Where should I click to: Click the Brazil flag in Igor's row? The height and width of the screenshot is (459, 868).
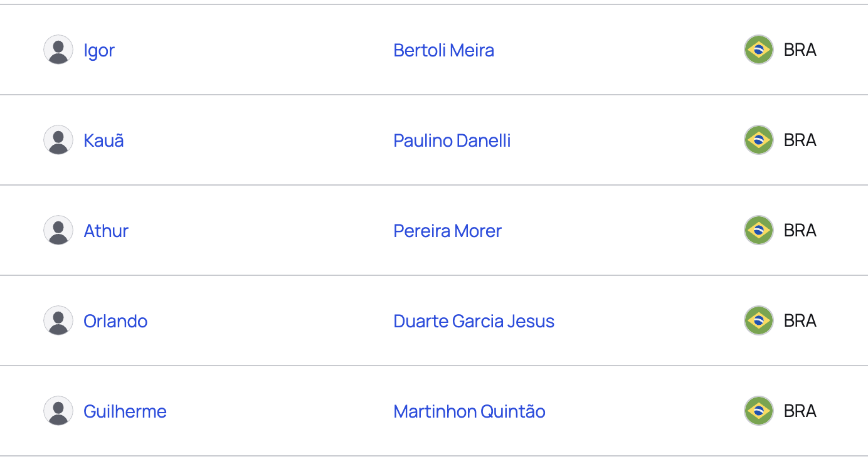[x=759, y=50]
